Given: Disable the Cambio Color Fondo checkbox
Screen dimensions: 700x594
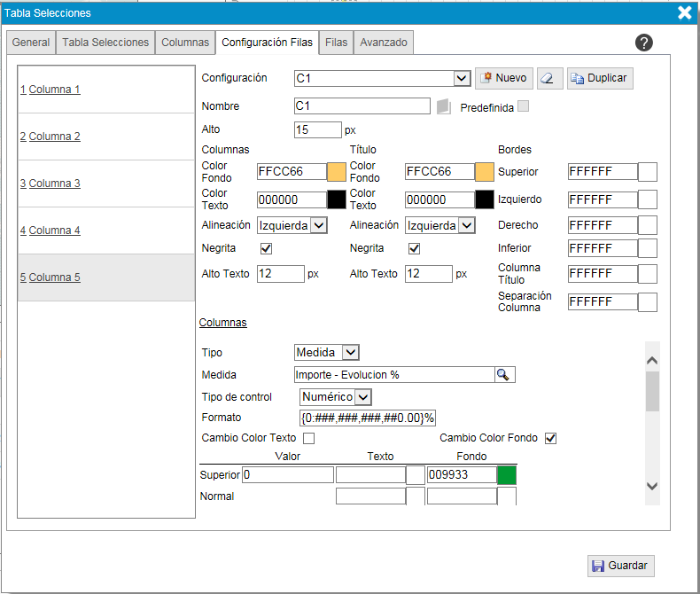Looking at the screenshot, I should click(550, 438).
